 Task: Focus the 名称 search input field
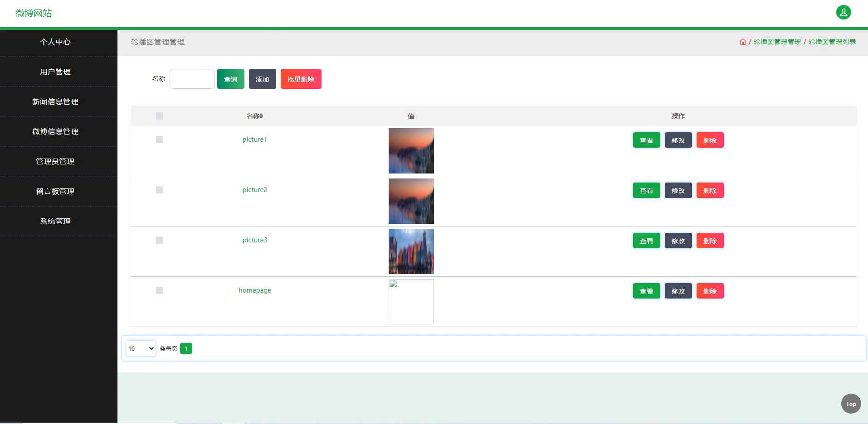tap(192, 79)
